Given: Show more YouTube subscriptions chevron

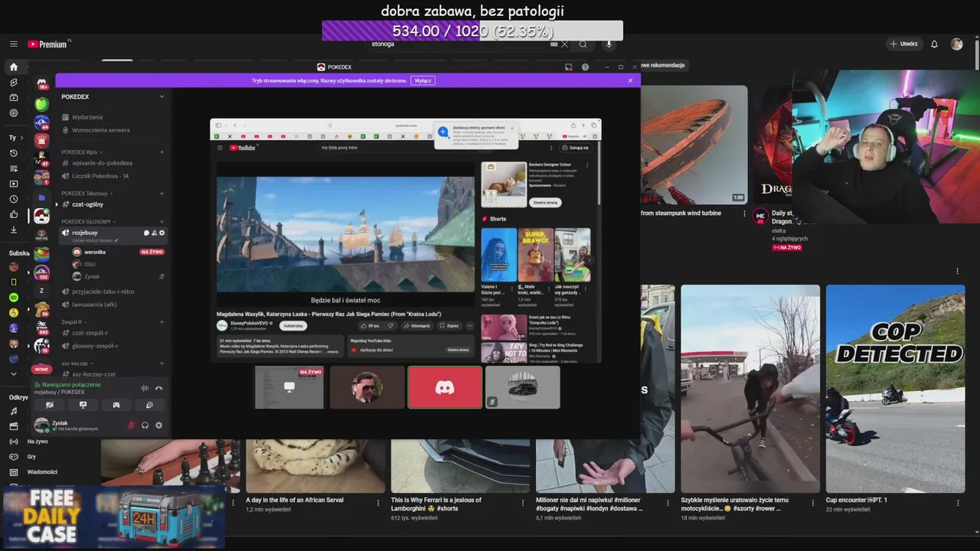Looking at the screenshot, I should click(x=13, y=373).
